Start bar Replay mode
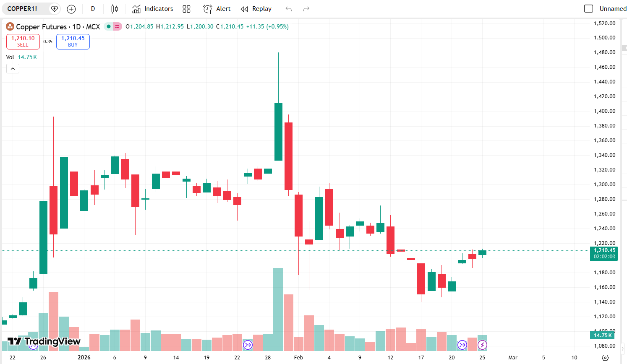The image size is (627, 364). 256,9
